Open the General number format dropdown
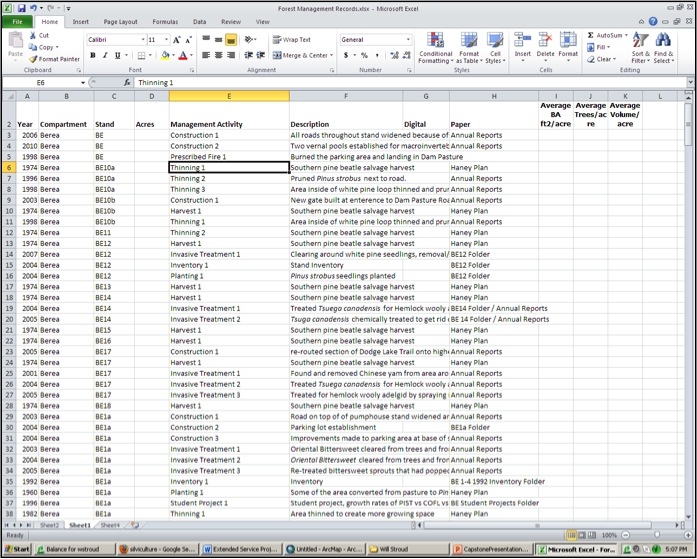 pos(408,40)
